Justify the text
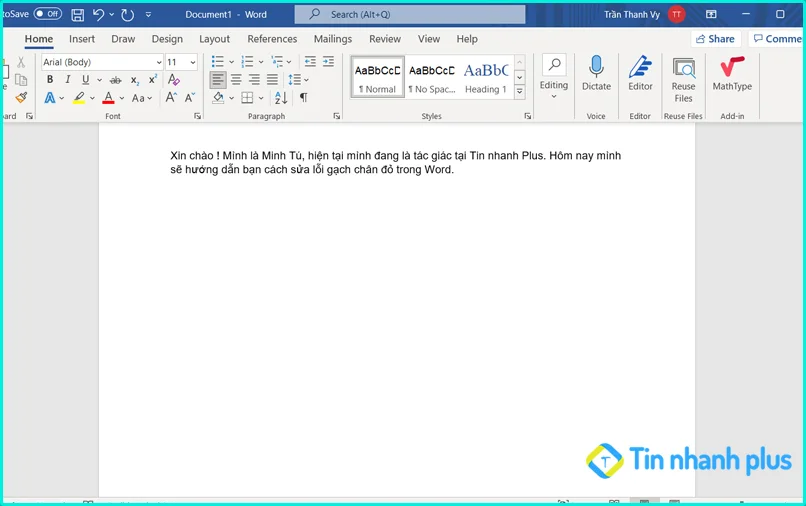The height and width of the screenshot is (506, 806). coord(272,80)
